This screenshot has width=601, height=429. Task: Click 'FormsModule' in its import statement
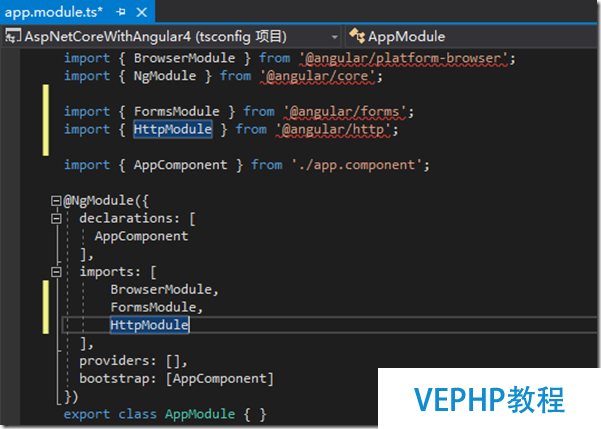coord(176,111)
